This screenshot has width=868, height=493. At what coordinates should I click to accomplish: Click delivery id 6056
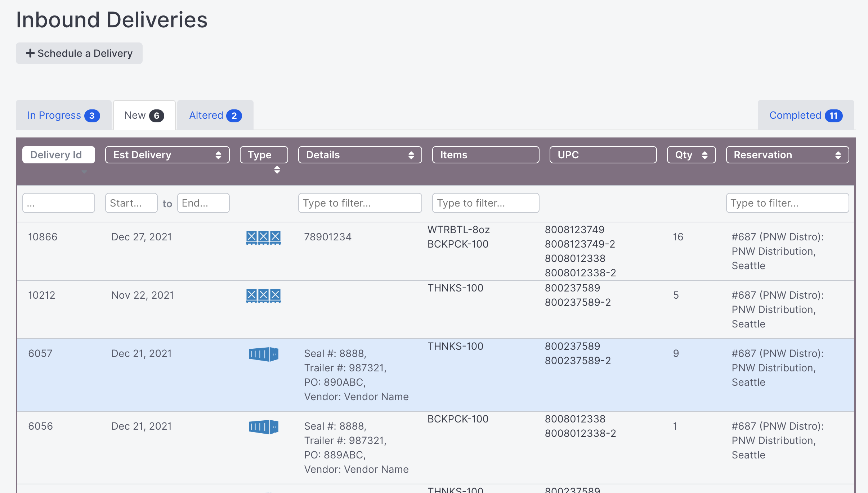click(x=40, y=426)
